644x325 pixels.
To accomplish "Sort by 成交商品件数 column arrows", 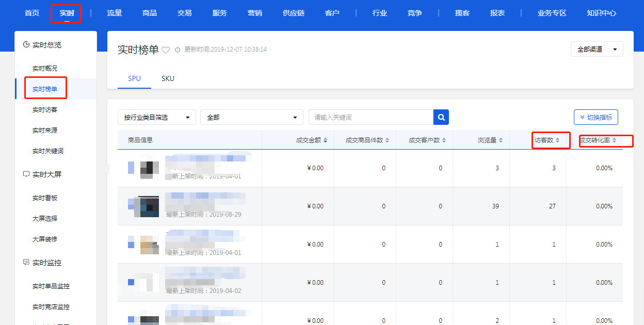I will 387,140.
